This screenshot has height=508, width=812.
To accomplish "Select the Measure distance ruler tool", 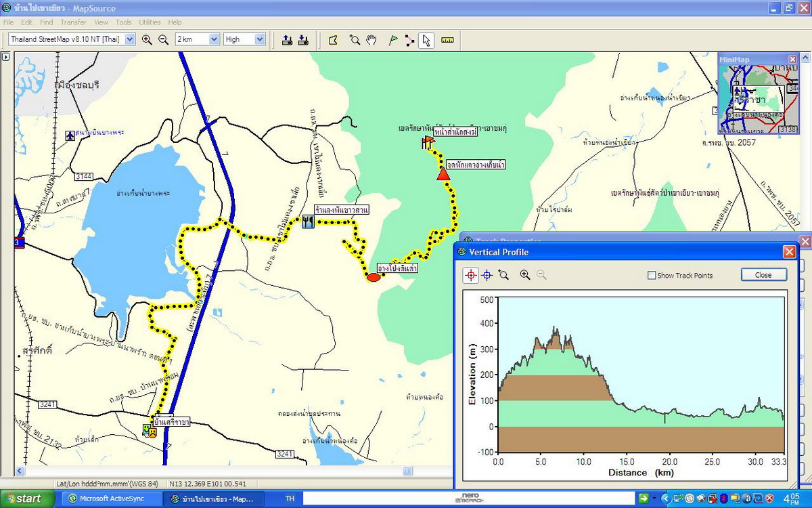I will coord(447,40).
